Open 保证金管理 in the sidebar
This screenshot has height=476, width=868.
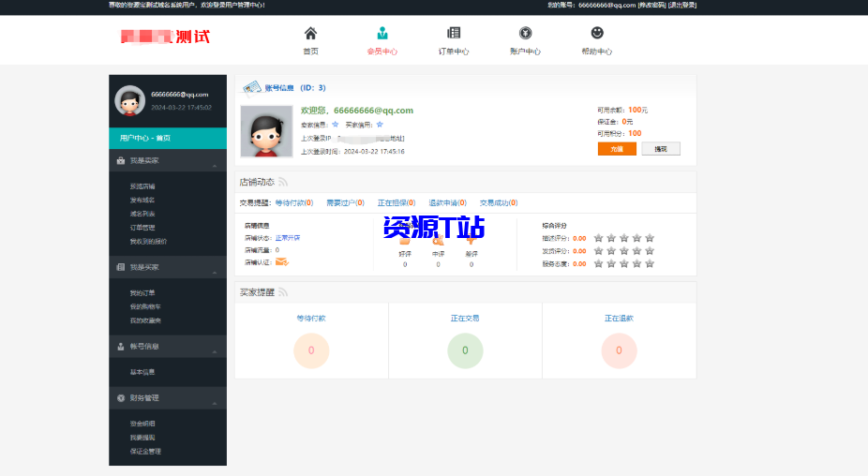point(145,451)
